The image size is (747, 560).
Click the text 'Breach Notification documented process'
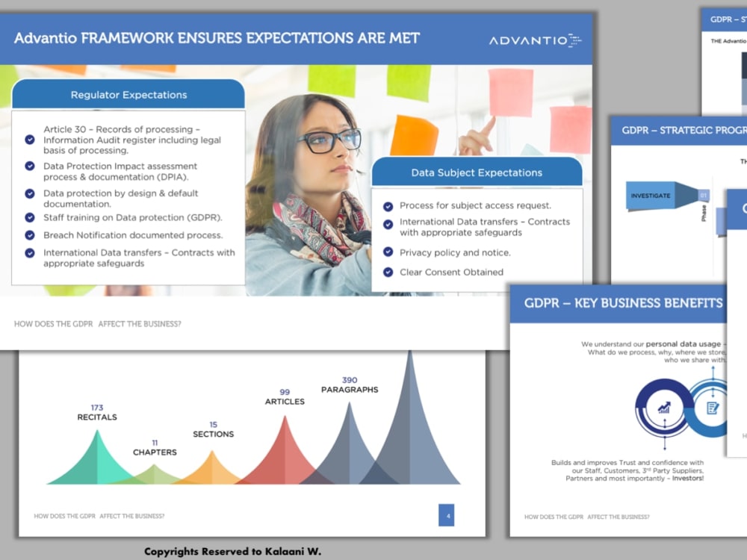point(133,235)
